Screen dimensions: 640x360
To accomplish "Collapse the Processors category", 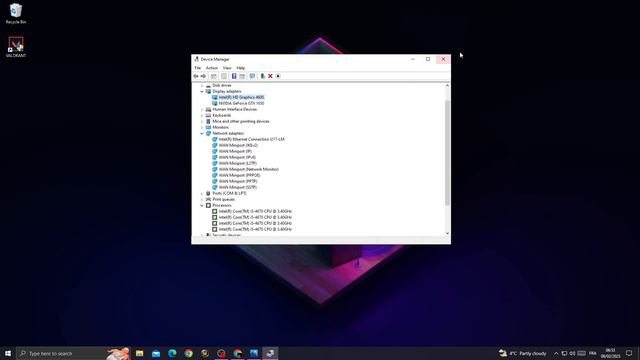I will pos(202,205).
